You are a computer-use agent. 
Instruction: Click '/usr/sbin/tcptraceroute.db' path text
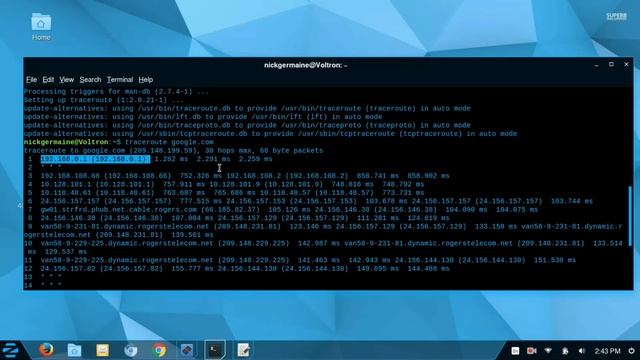[x=192, y=134]
